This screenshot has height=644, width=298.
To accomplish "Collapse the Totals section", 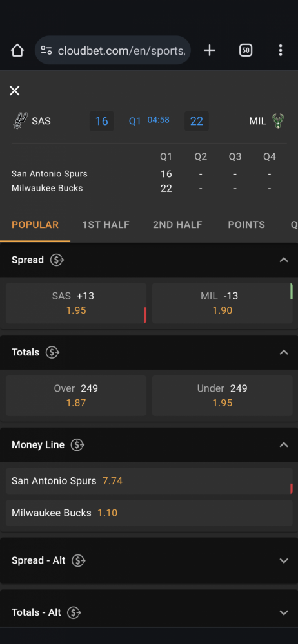I will (284, 352).
